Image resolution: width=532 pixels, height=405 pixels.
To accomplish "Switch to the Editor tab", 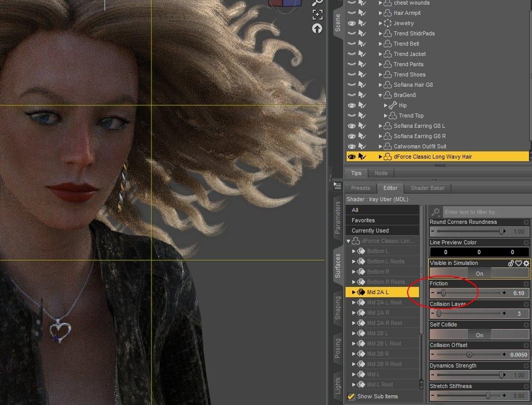I will point(390,188).
